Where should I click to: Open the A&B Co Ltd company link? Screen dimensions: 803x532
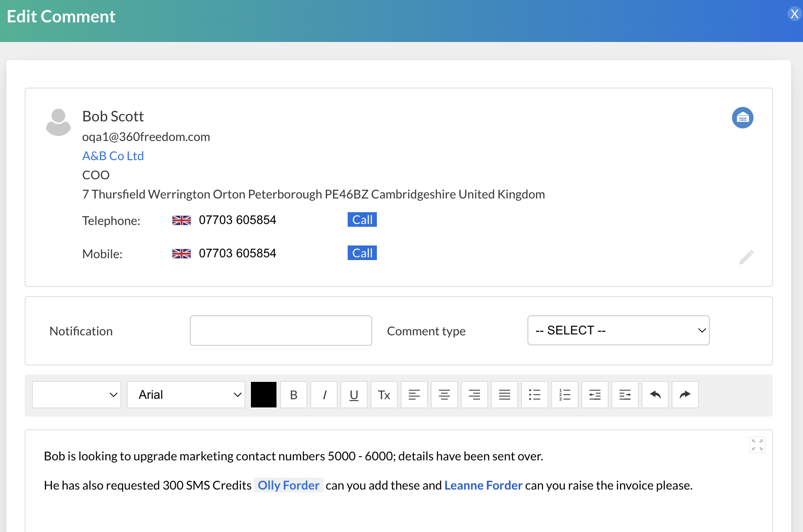(x=113, y=156)
